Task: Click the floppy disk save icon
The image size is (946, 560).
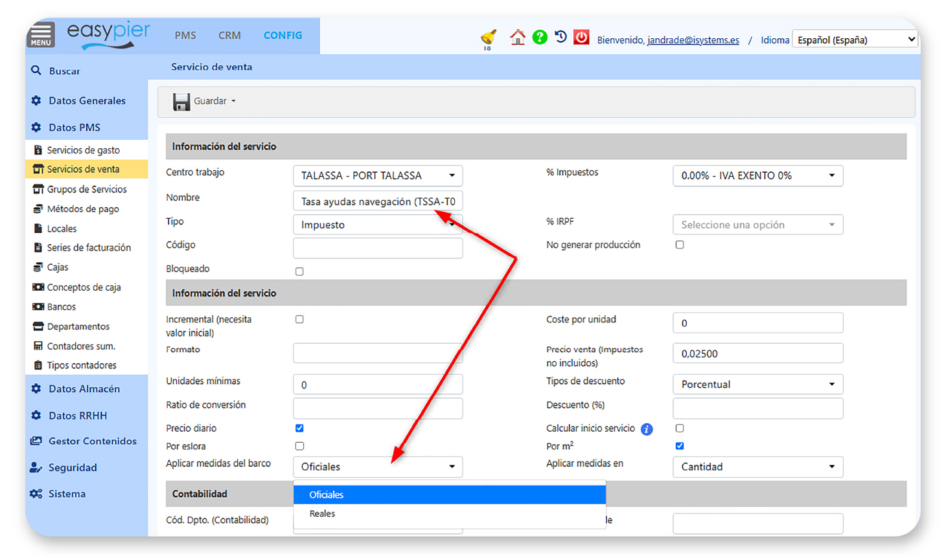Action: pos(181,102)
